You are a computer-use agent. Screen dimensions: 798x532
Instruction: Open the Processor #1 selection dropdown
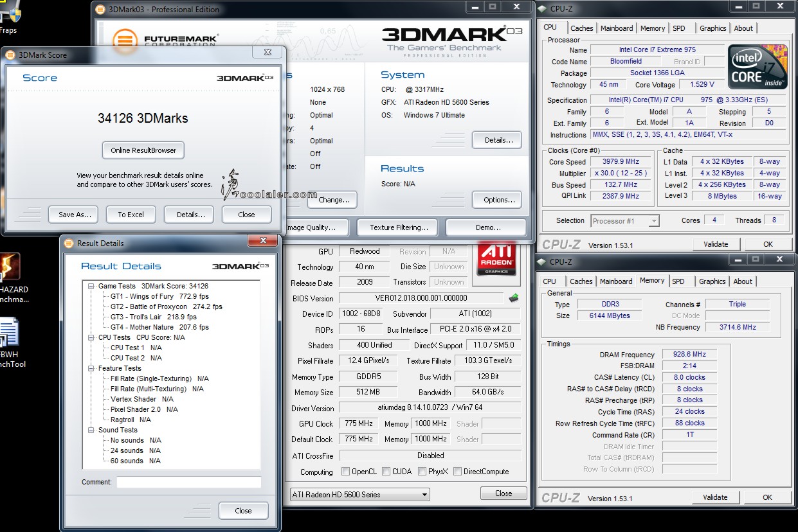click(x=625, y=220)
